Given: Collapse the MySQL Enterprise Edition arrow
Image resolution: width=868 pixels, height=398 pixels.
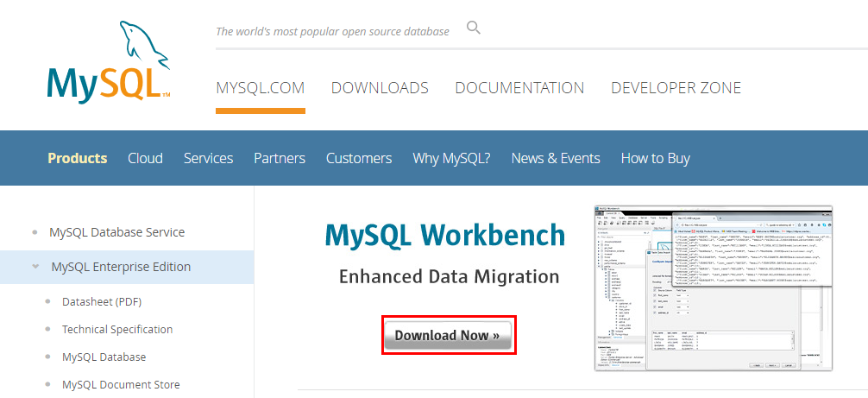Looking at the screenshot, I should click(36, 266).
